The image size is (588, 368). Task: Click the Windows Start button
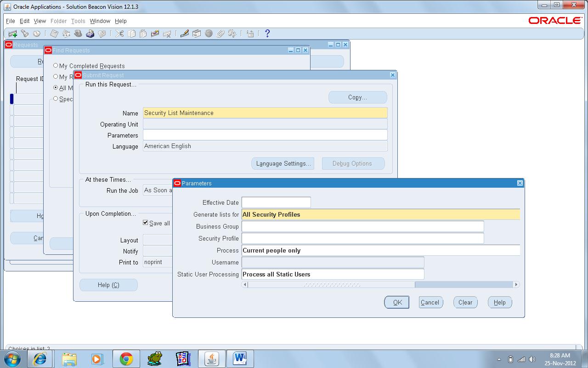click(12, 359)
